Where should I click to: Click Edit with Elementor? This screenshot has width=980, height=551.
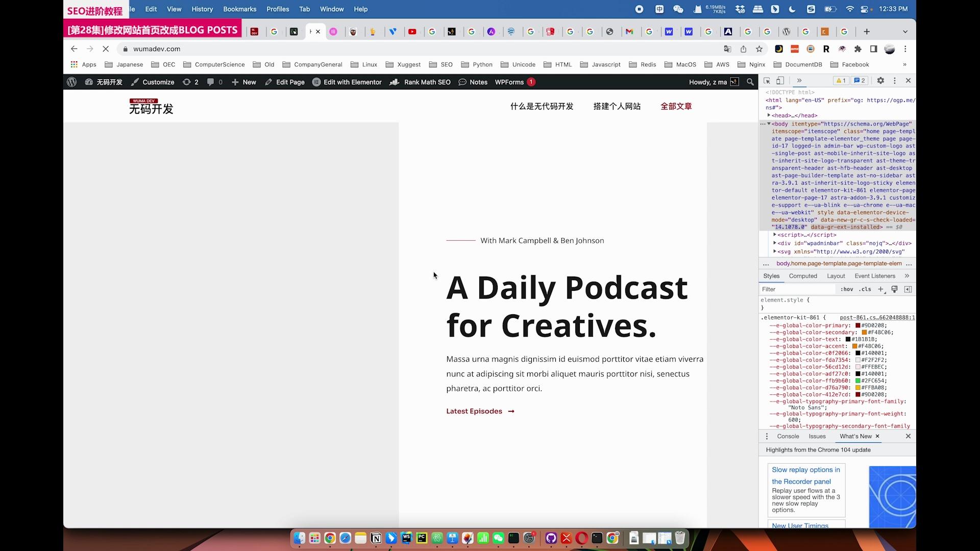tap(347, 82)
